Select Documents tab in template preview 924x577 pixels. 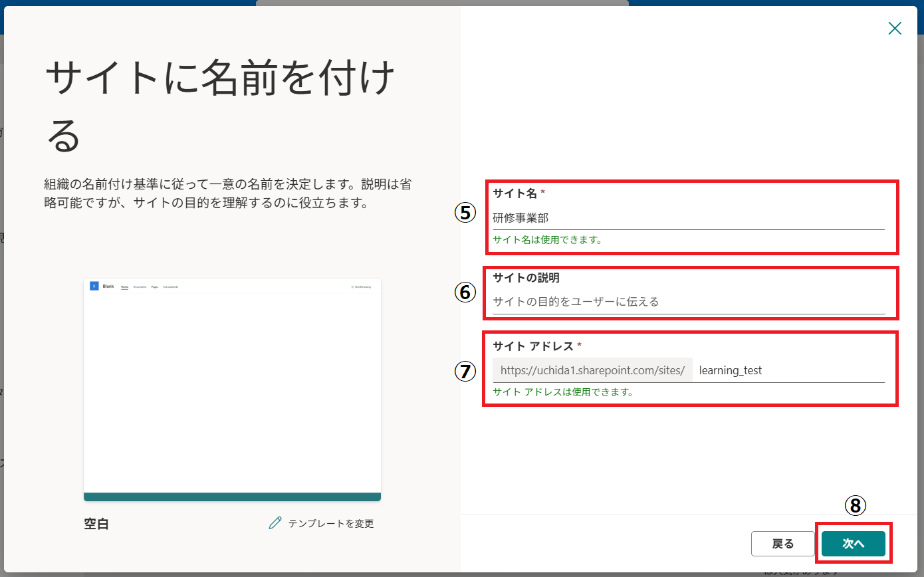tap(140, 287)
